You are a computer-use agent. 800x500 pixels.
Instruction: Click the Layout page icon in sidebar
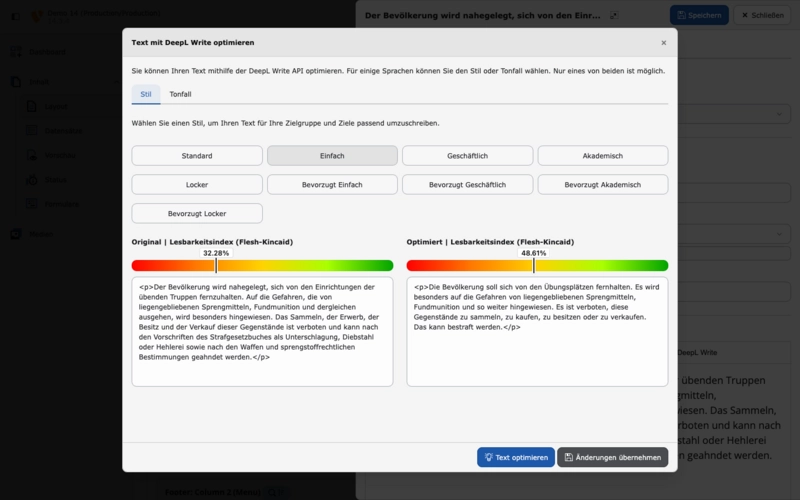click(32, 106)
